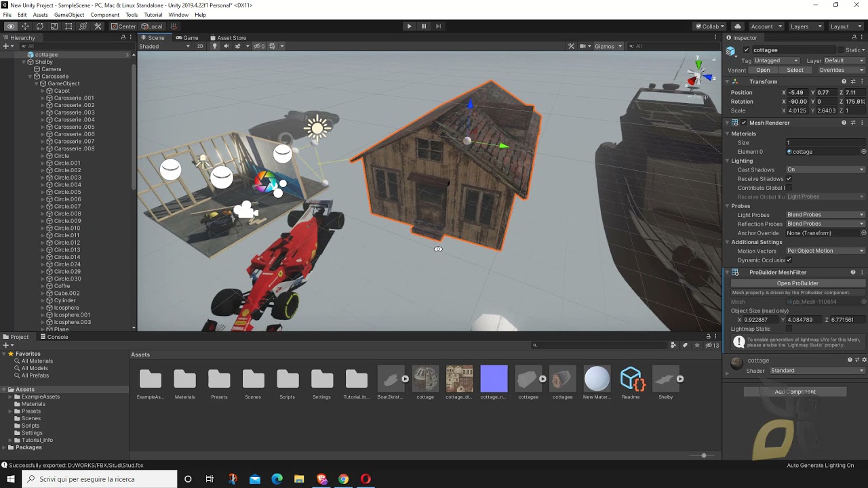The height and width of the screenshot is (488, 868).
Task: Open the Account dropdown
Action: 766,26
